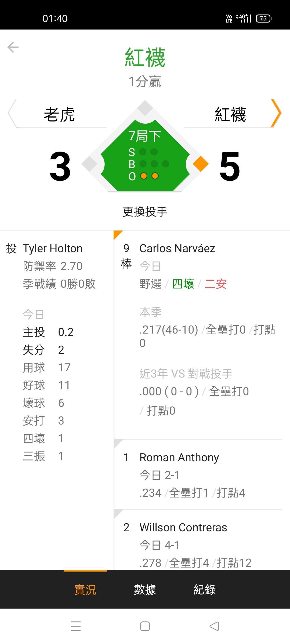The width and height of the screenshot is (290, 644).
Task: Open batter Carlos Narváez entry
Action: (177, 248)
